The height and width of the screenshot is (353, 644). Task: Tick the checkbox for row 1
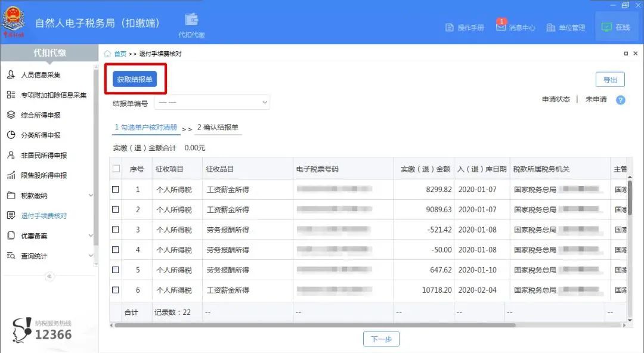point(116,190)
